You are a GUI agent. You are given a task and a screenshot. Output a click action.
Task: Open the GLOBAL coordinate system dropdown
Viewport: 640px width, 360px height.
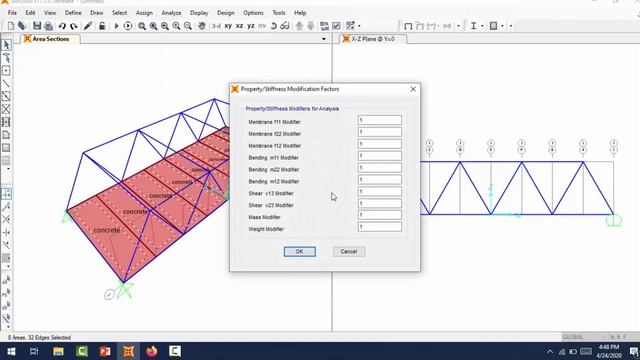[584, 337]
